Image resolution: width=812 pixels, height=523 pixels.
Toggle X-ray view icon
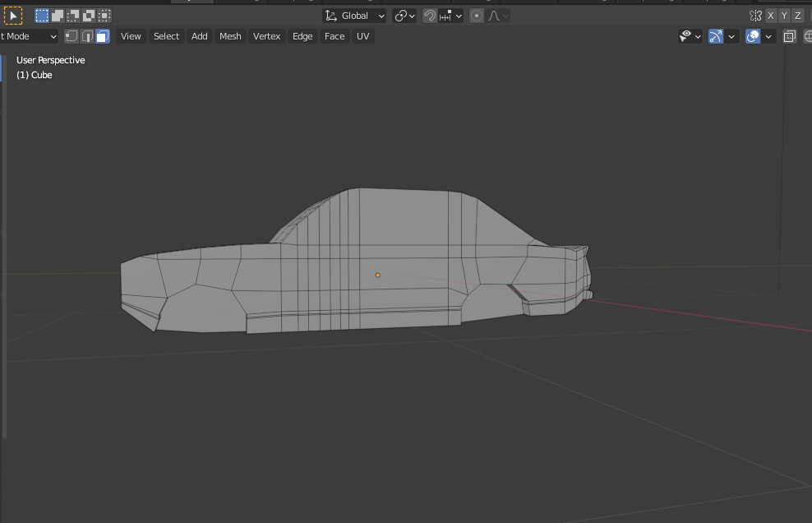pyautogui.click(x=789, y=36)
